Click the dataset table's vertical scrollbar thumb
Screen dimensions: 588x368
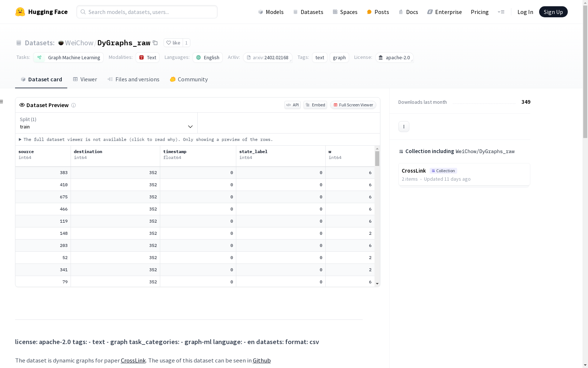377,159
